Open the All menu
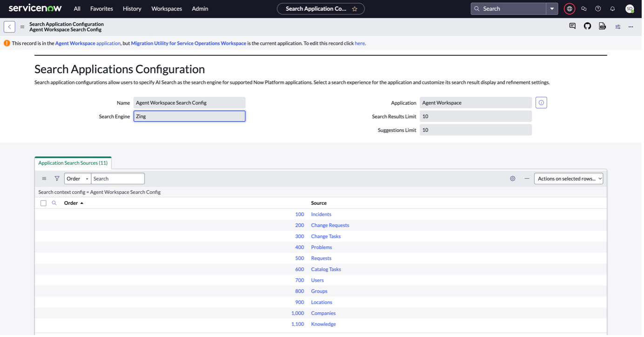This screenshot has height=337, width=644. [77, 9]
